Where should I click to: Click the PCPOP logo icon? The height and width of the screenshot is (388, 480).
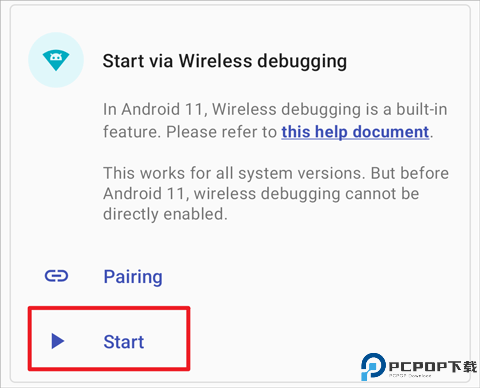[x=373, y=367]
